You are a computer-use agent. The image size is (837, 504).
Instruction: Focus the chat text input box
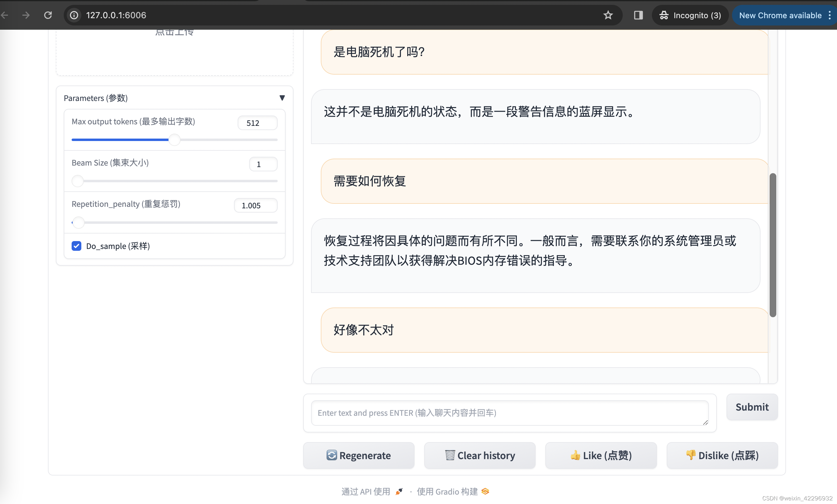[510, 413]
